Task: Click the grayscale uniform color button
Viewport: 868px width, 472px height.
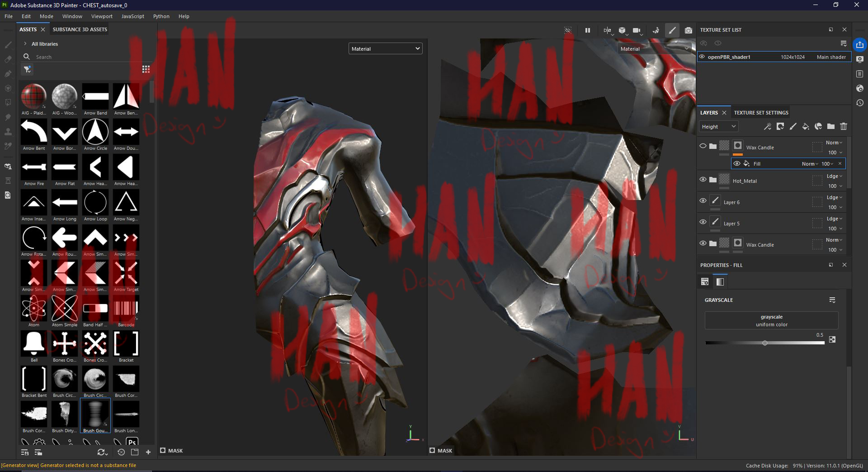Action: click(771, 320)
